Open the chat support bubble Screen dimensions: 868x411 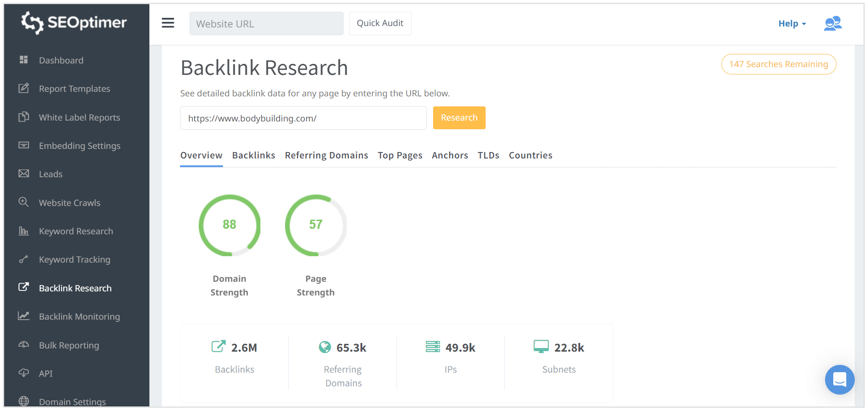839,379
